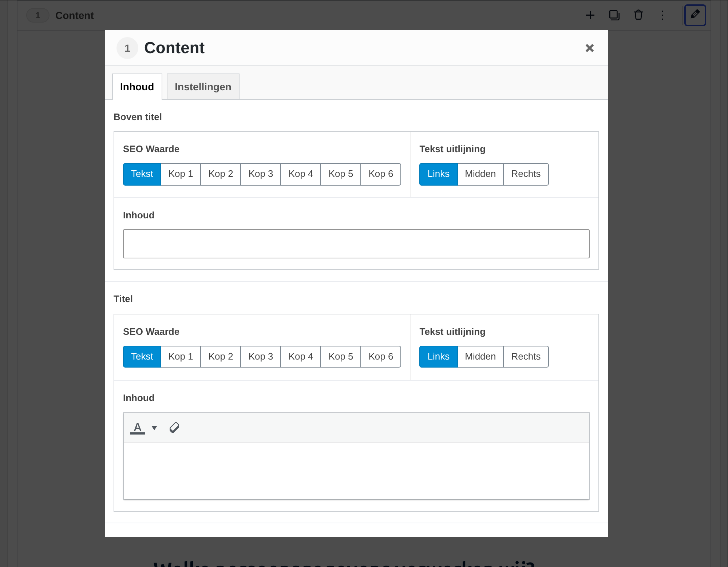The height and width of the screenshot is (567, 728).
Task: Select Kop 4 under Titel SEO Waarde
Action: point(301,357)
